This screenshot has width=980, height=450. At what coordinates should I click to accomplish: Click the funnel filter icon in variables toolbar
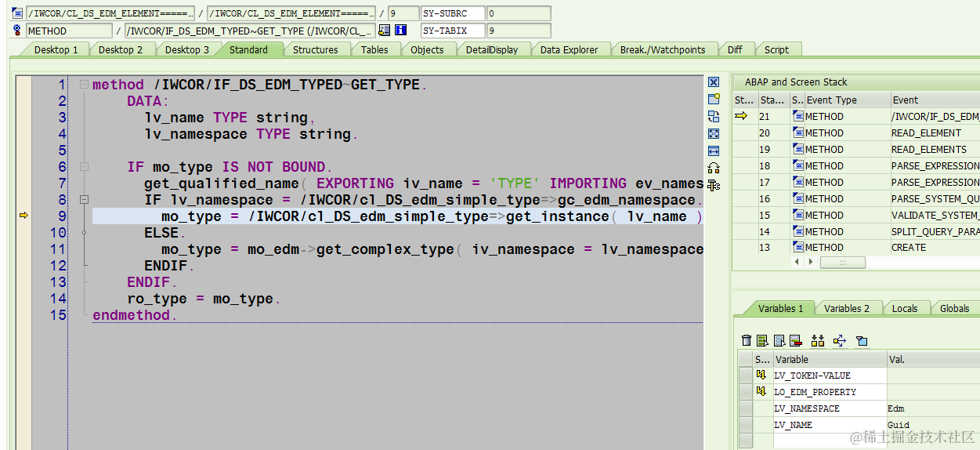(862, 340)
